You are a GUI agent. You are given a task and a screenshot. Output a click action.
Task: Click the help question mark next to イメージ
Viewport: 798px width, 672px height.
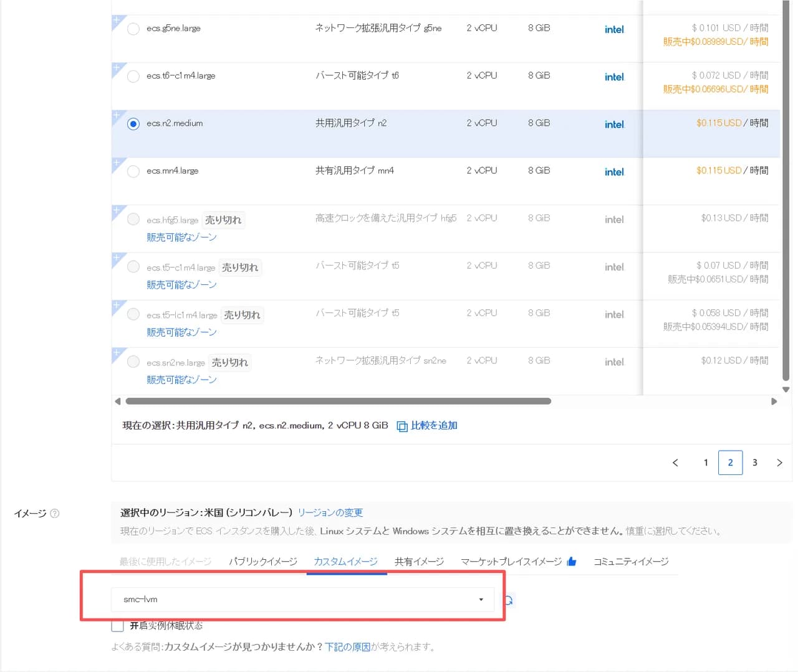tap(55, 514)
